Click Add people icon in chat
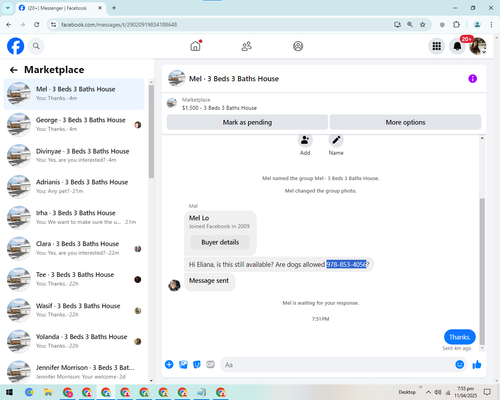This screenshot has height=400, width=500. [305, 140]
